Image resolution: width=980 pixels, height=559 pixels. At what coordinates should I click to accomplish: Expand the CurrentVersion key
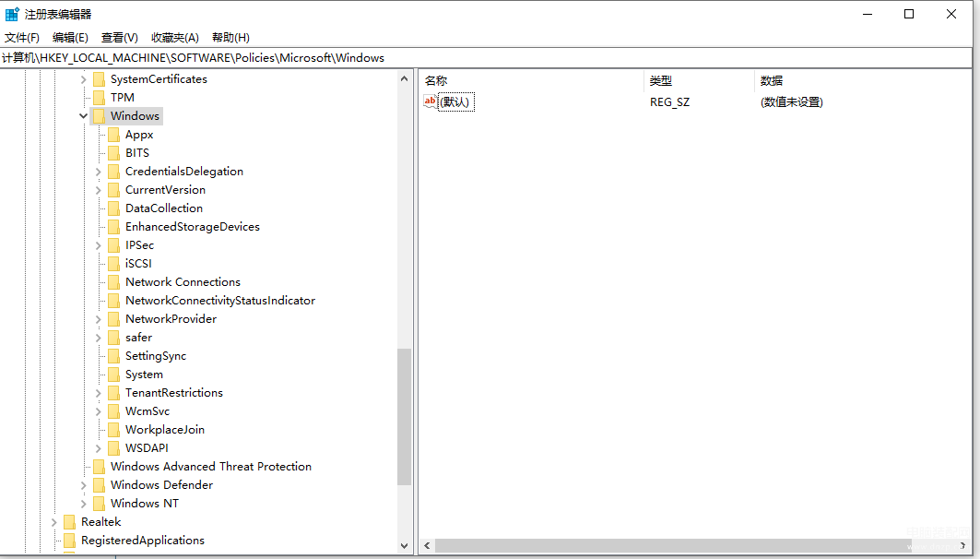[x=98, y=190]
